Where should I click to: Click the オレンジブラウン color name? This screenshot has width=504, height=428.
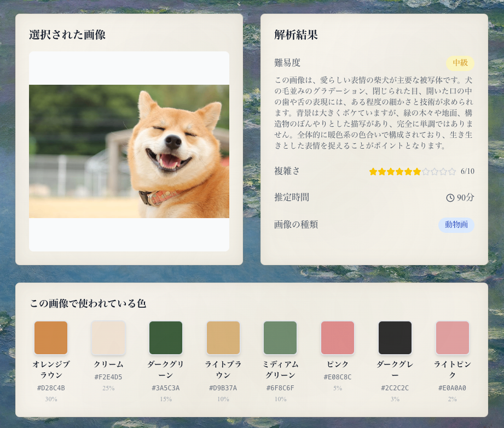[x=51, y=370]
